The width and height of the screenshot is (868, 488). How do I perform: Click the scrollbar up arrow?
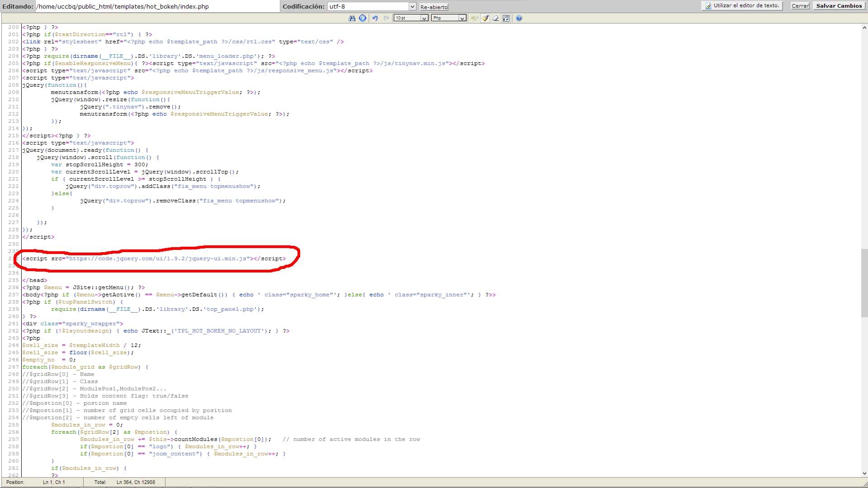coord(864,28)
